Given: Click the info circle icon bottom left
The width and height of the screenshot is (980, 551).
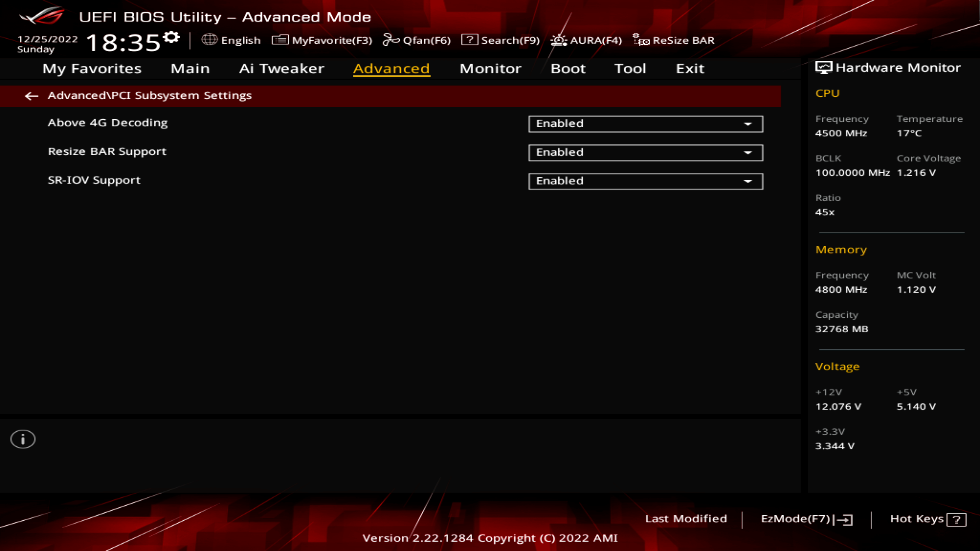Looking at the screenshot, I should [x=23, y=439].
